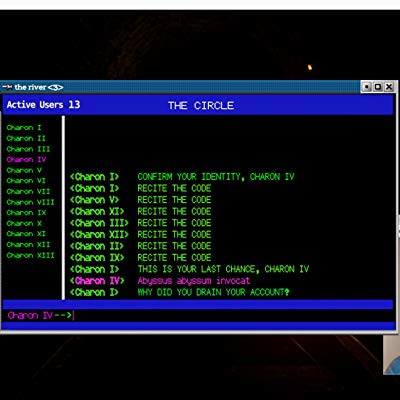Click the 'Abyssus abyssum invocat' message
The width and height of the screenshot is (400, 400).
click(194, 281)
